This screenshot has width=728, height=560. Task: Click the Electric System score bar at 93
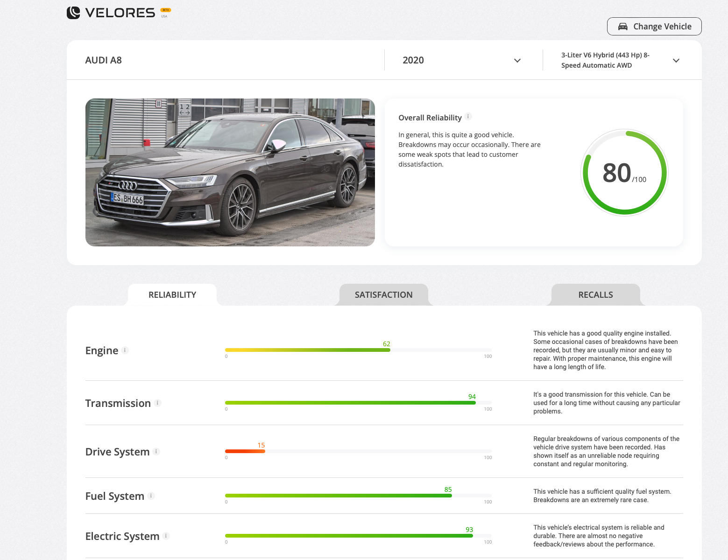click(349, 536)
